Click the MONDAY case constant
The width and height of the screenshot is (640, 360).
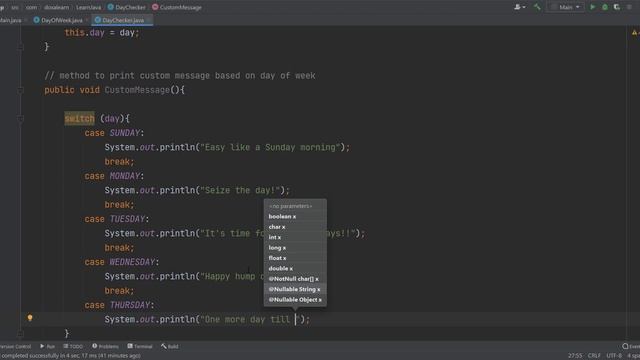tap(125, 176)
